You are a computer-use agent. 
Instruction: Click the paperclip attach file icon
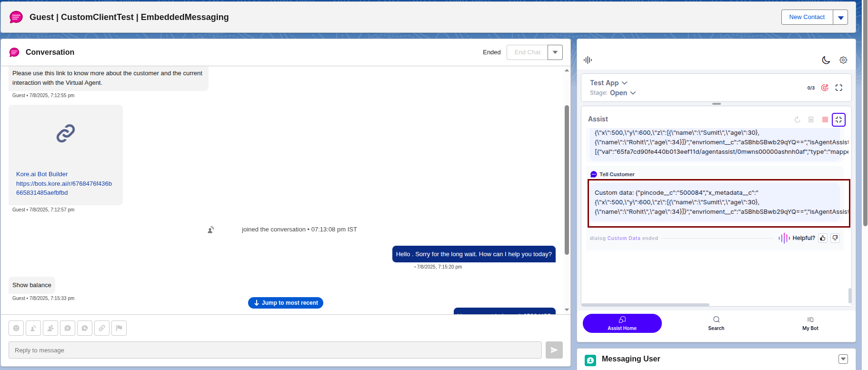click(102, 328)
